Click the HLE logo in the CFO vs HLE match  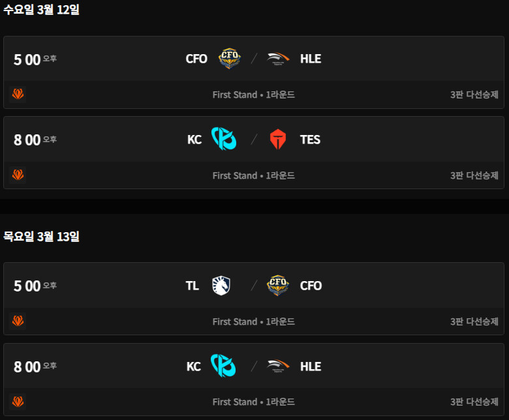coord(279,59)
